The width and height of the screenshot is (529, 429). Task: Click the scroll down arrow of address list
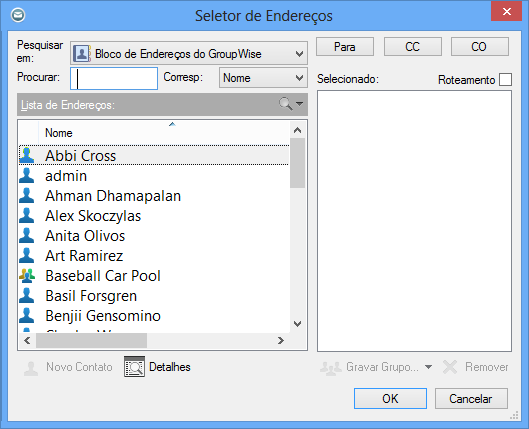tap(298, 324)
